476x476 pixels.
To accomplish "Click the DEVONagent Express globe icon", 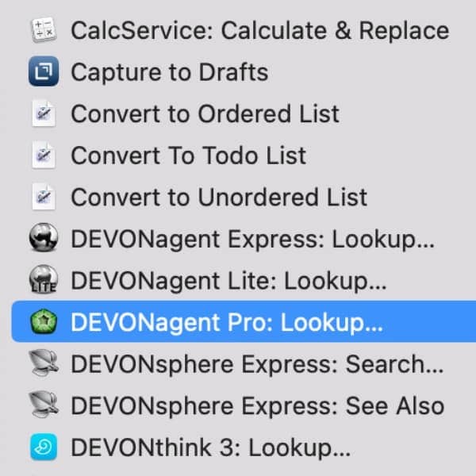I will (43, 240).
